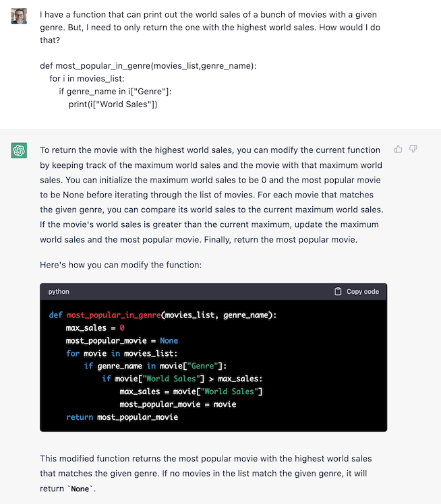The height and width of the screenshot is (504, 441).
Task: Click the inline None code snippet
Action: coord(80,489)
